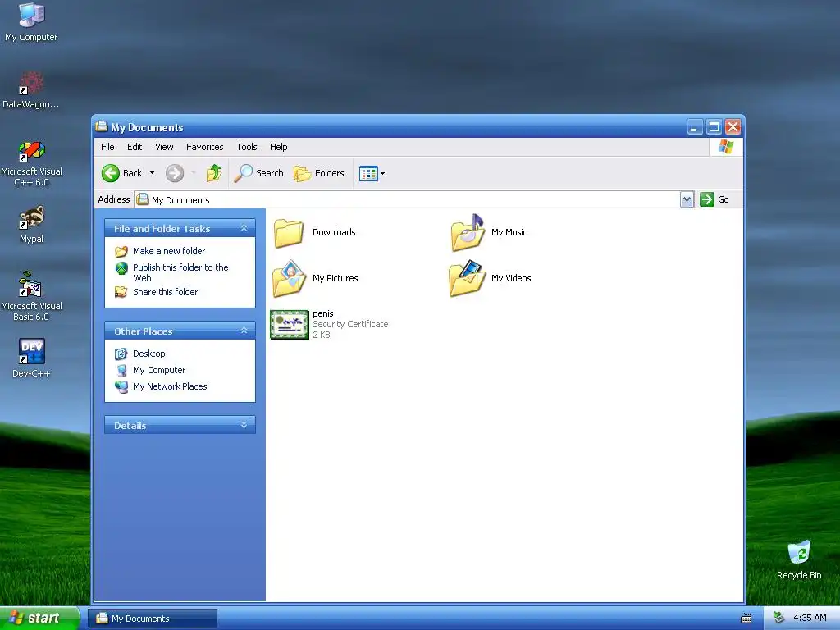Image resolution: width=840 pixels, height=630 pixels.
Task: Toggle the Folders tree pane
Action: [319, 173]
